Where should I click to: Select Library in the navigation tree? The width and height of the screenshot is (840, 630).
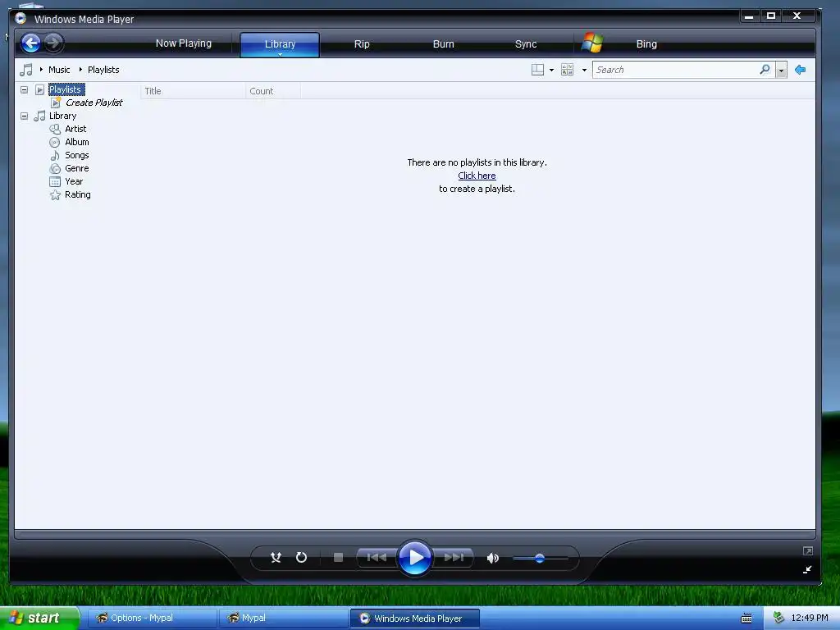click(62, 116)
